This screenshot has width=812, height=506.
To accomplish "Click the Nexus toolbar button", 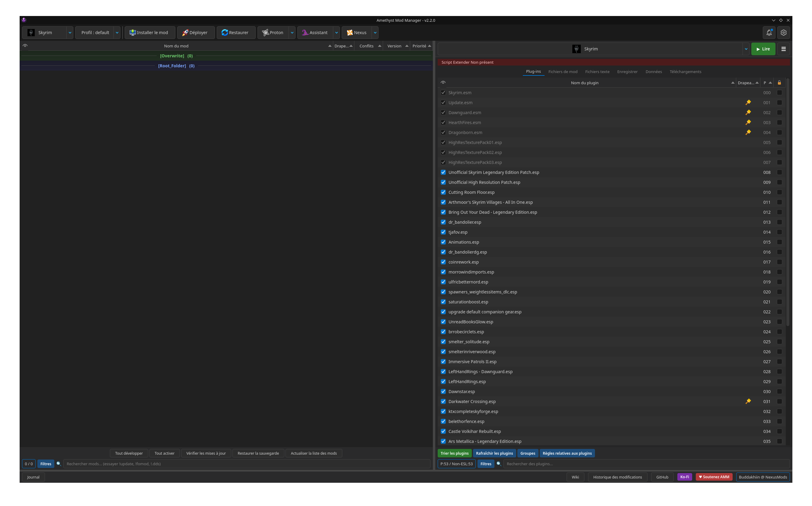I will [x=357, y=33].
